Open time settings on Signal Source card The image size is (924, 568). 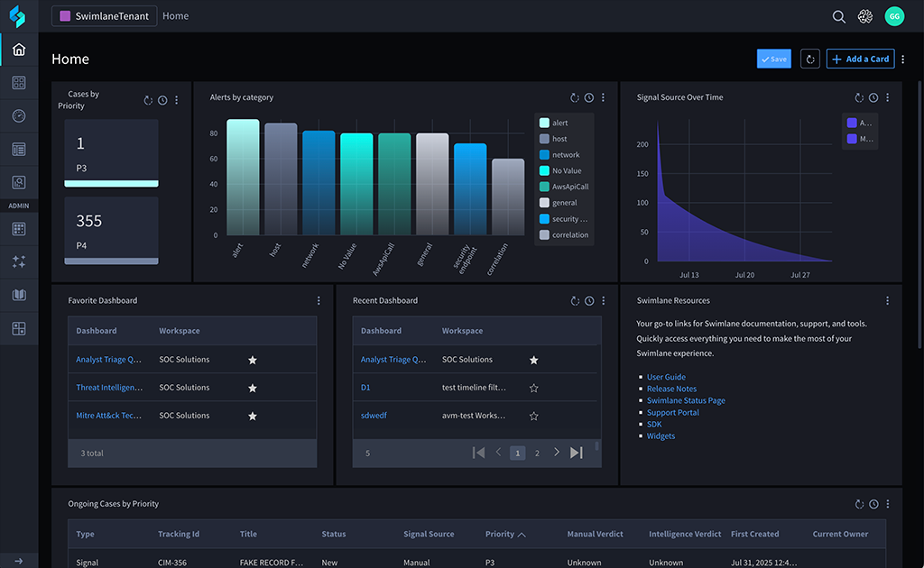click(x=873, y=97)
